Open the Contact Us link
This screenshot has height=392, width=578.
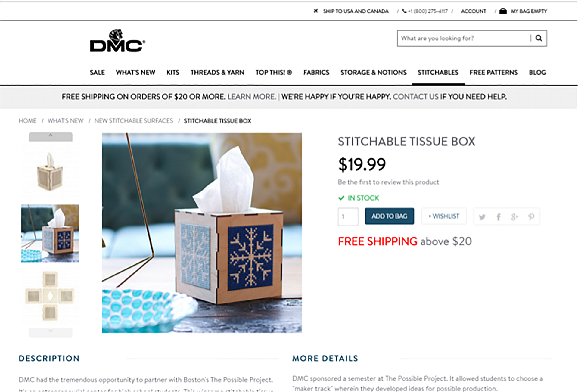tap(416, 97)
